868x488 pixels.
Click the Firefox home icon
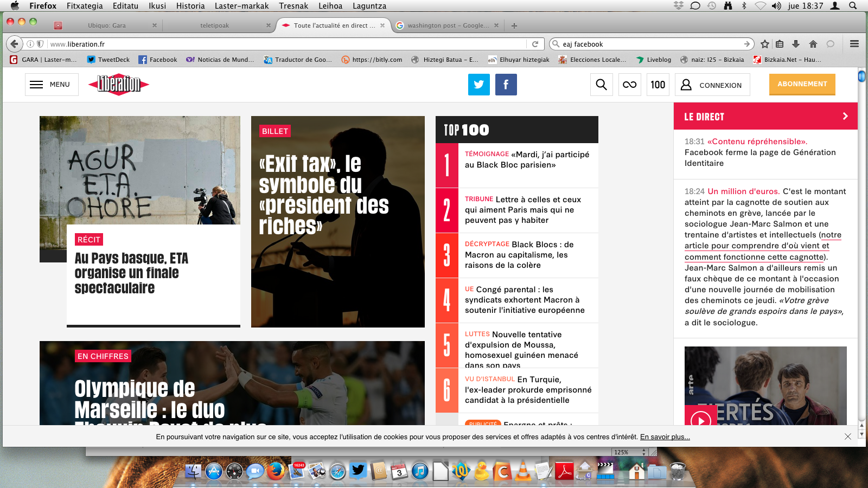813,44
